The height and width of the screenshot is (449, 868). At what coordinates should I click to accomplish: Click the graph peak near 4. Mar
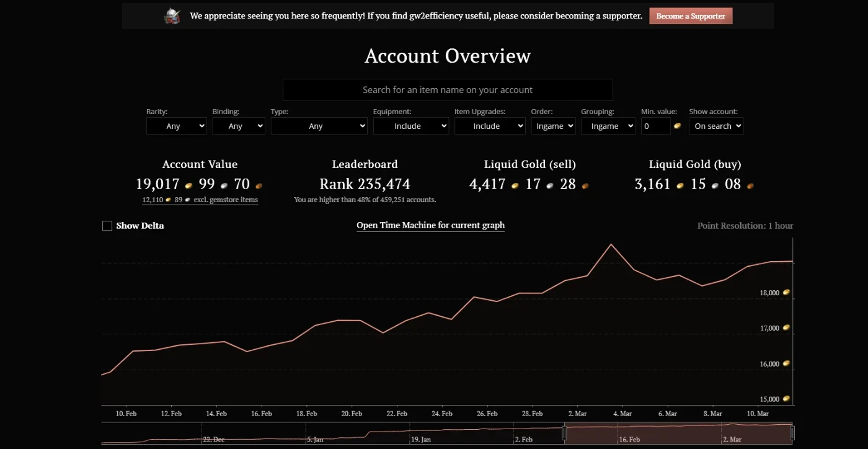tap(611, 244)
